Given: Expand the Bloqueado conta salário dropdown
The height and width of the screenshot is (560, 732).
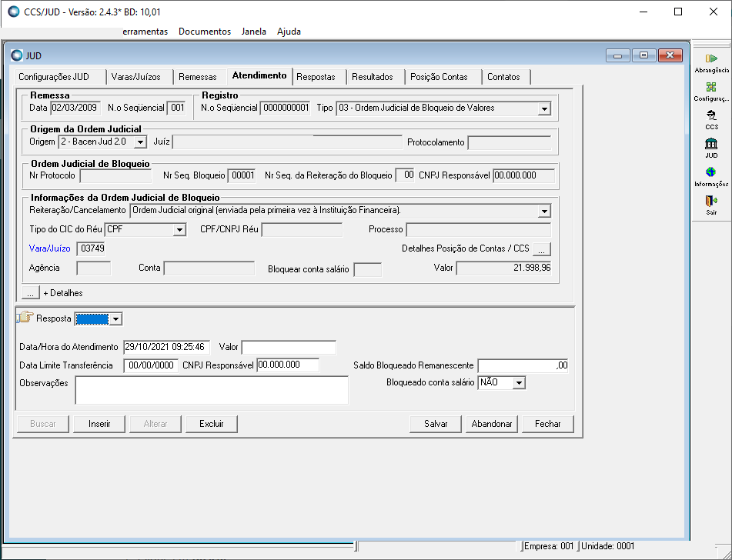Looking at the screenshot, I should coord(519,383).
